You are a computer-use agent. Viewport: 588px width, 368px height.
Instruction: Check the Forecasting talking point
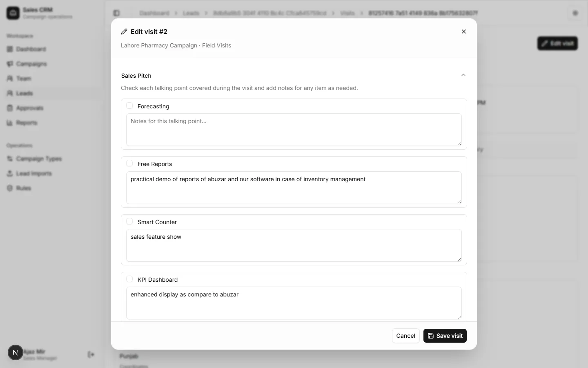(129, 106)
